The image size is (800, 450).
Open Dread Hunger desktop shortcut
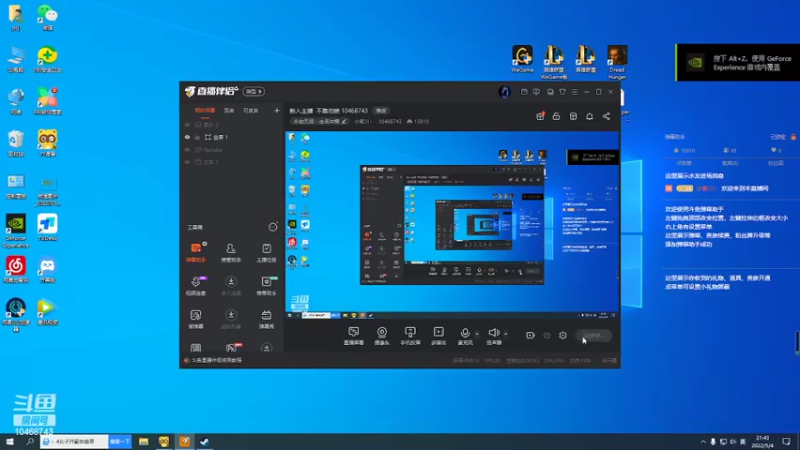617,62
